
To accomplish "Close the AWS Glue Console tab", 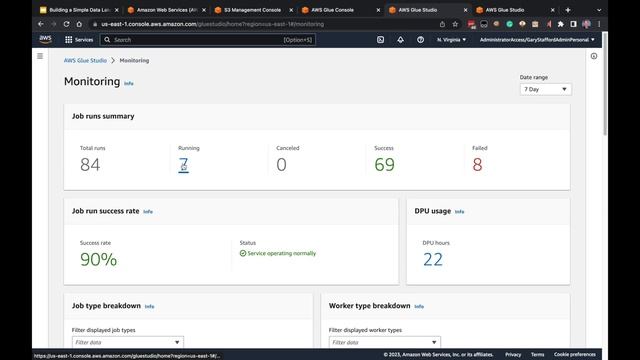I will (378, 10).
